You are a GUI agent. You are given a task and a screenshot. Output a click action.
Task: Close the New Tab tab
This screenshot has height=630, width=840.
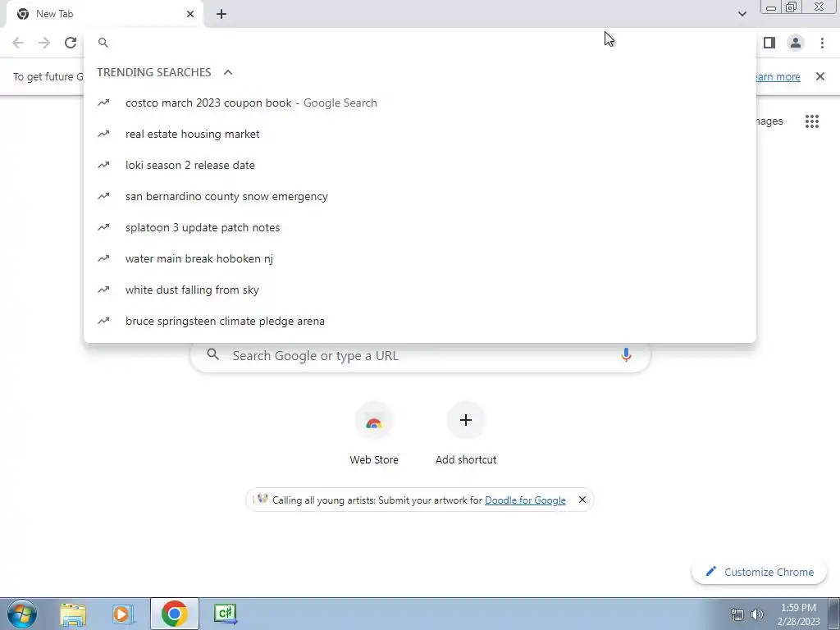pos(190,14)
